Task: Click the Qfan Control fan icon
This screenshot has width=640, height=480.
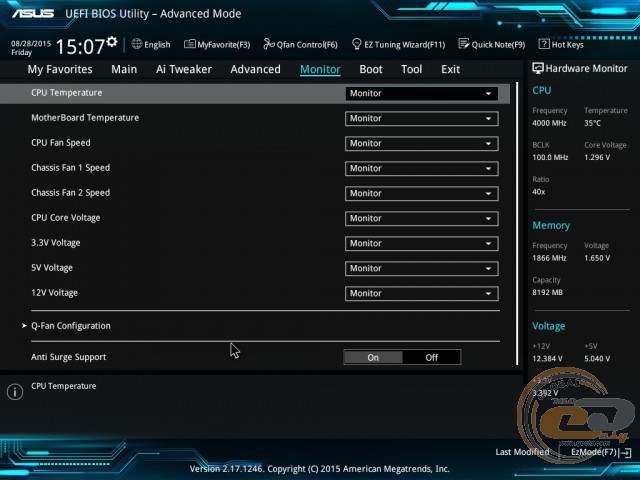Action: [269, 44]
